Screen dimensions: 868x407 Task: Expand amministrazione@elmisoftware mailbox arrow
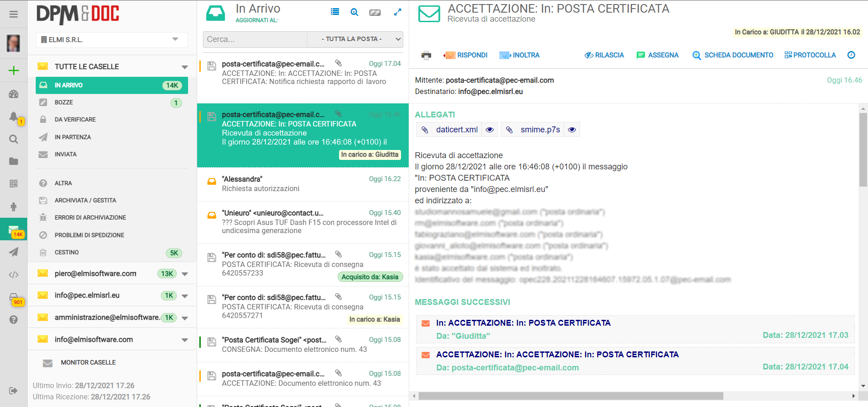pyautogui.click(x=184, y=318)
